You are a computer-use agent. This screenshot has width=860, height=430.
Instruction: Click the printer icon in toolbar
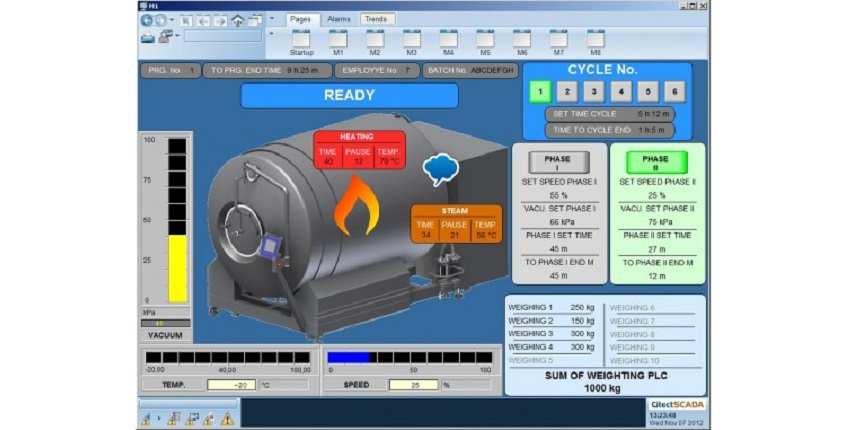point(147,37)
